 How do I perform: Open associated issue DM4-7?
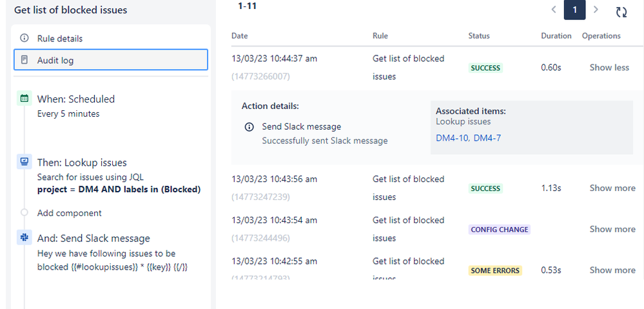487,138
